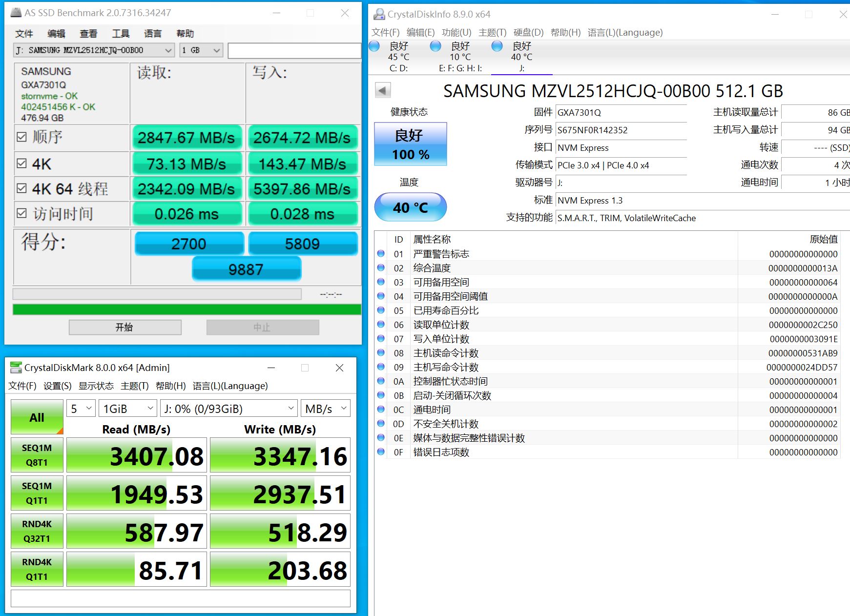Open the 语言(L)(Language) menu in CrystalDiskInfo

pyautogui.click(x=625, y=32)
